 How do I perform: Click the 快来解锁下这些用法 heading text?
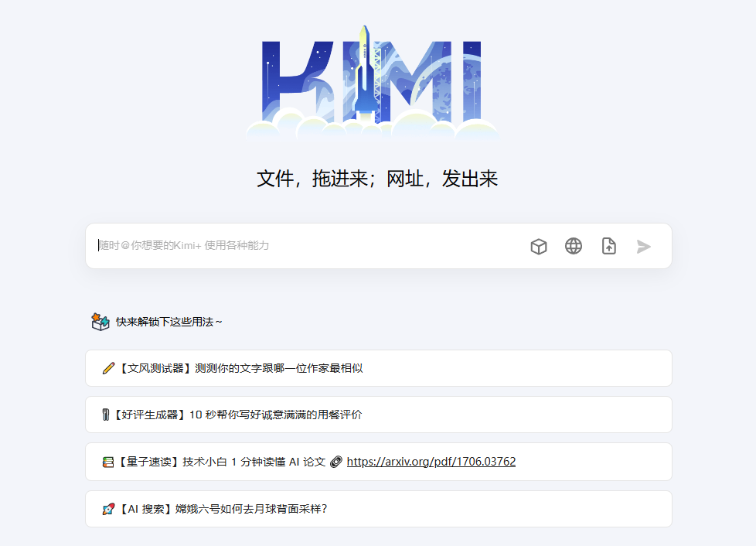[x=169, y=322]
